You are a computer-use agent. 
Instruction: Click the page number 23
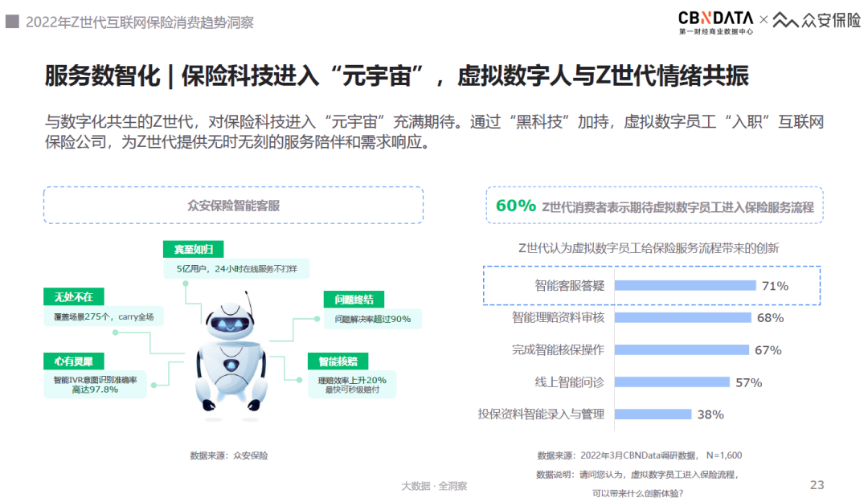pos(817,484)
